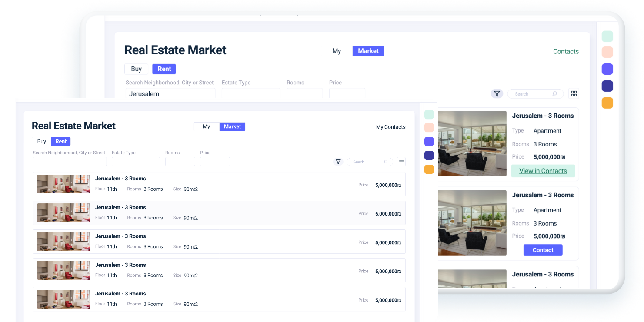
Task: Pick the orange color swatch in back window sidebar
Action: pyautogui.click(x=607, y=103)
